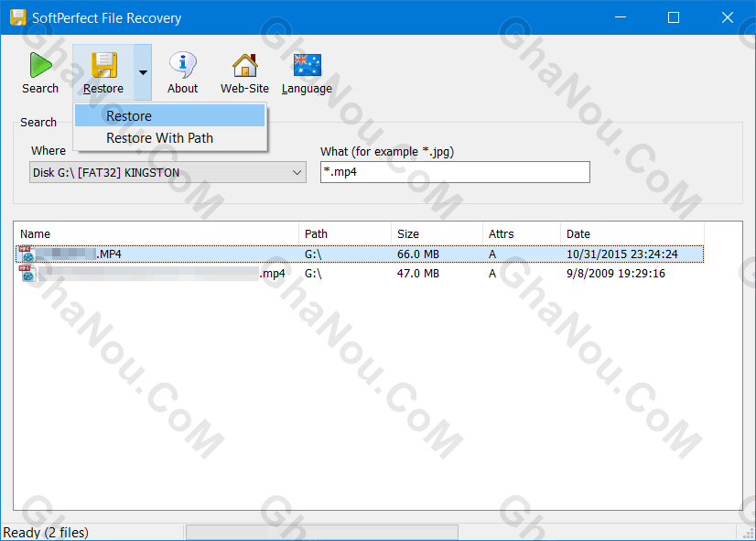Screen dimensions: 756x541
Task: Sort results by Date column header
Action: (x=632, y=233)
